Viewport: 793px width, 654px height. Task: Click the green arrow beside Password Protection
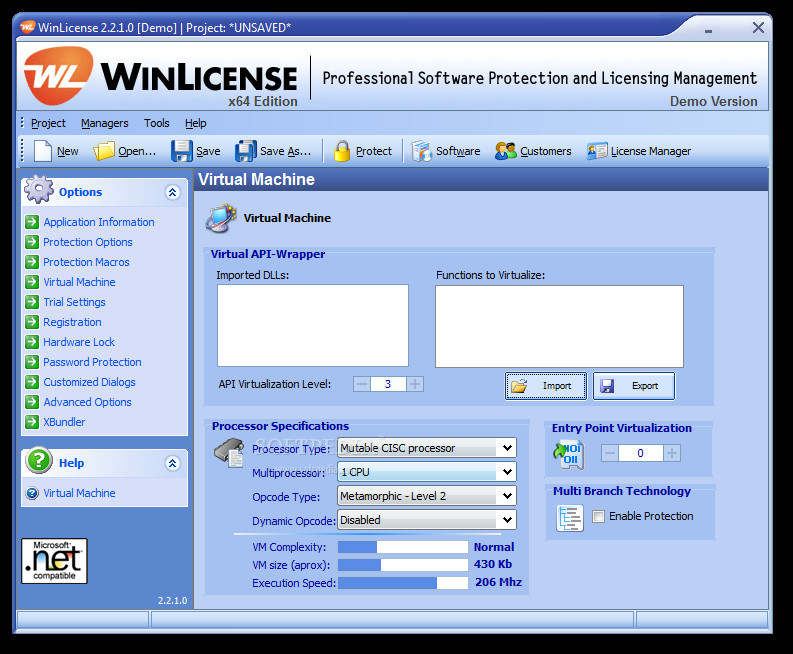32,362
